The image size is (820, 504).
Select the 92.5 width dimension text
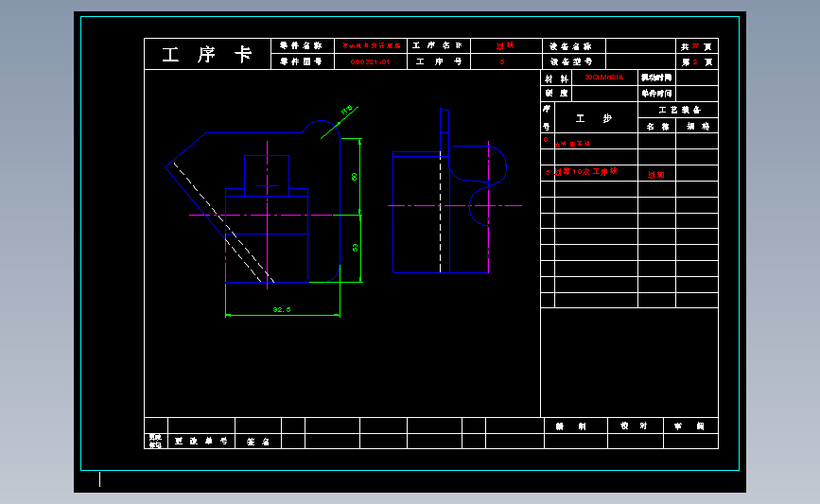[x=282, y=309]
